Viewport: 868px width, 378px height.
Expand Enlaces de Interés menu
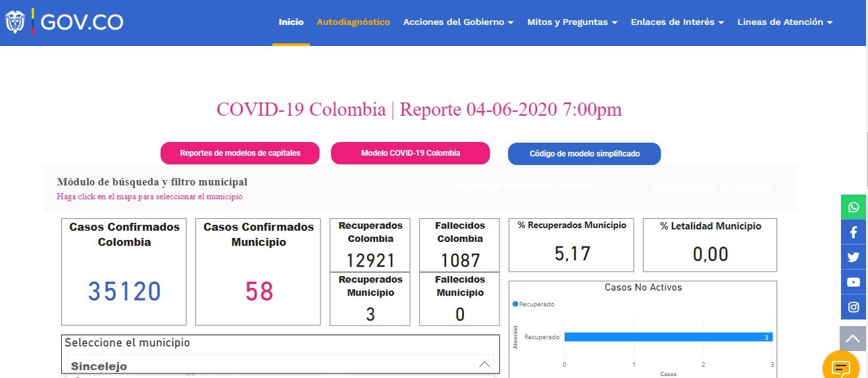677,22
